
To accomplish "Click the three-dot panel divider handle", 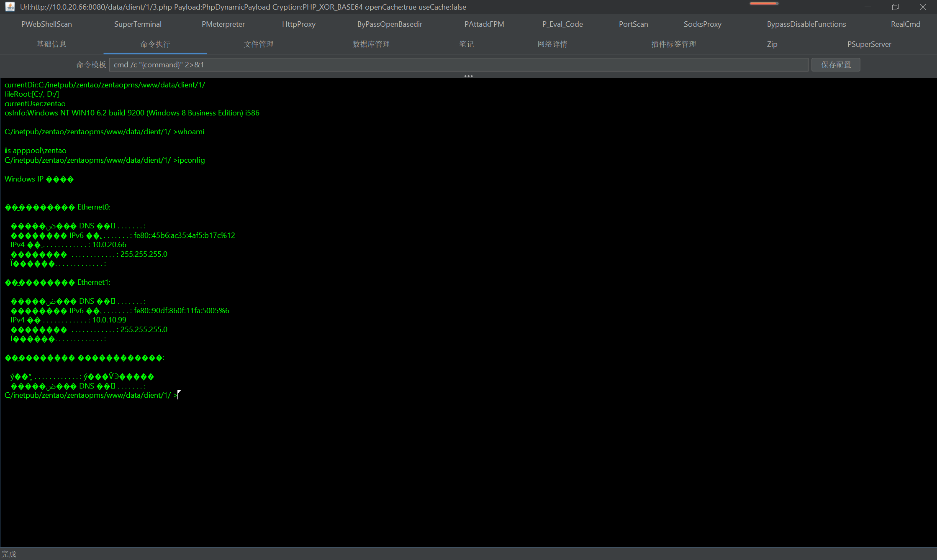I will pos(468,76).
